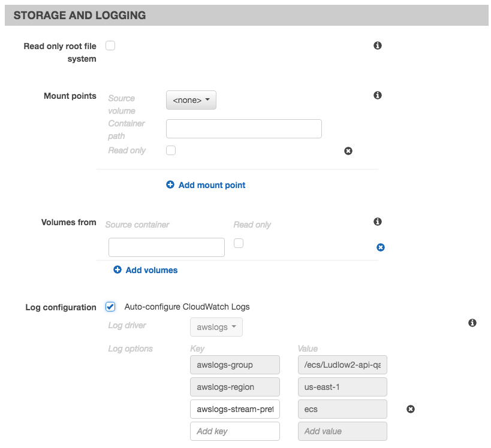491x448 pixels.
Task: Remove the volumes from source container row
Action: (x=381, y=247)
